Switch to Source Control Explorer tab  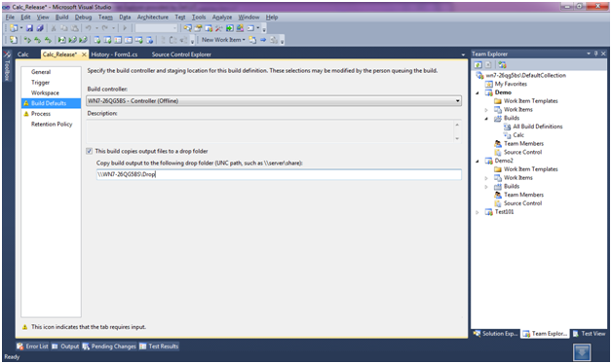click(x=181, y=55)
